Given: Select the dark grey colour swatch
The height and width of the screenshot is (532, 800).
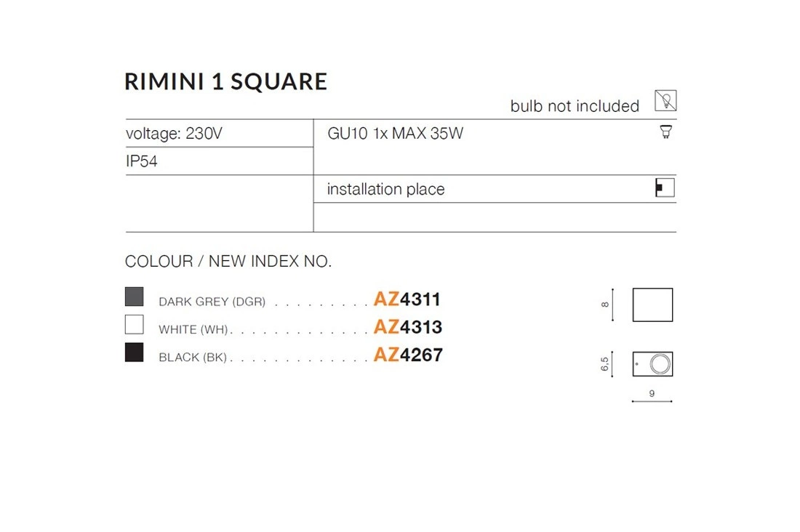Looking at the screenshot, I should click(x=135, y=297).
